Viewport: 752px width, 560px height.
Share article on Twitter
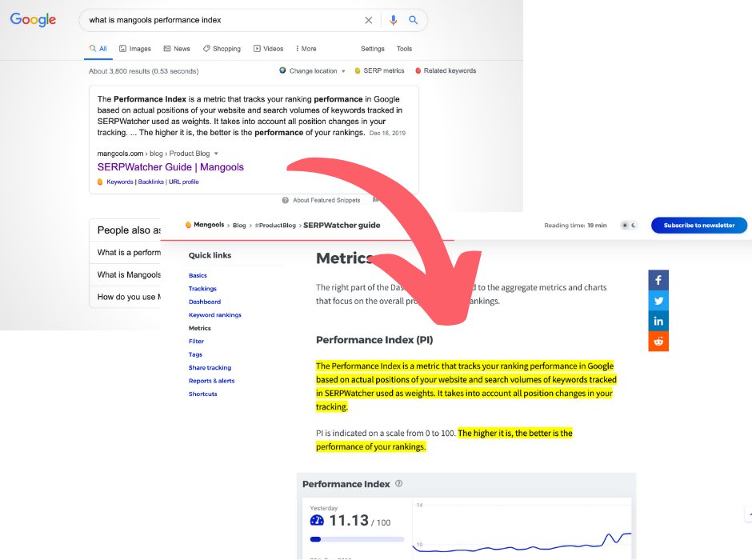(x=658, y=301)
